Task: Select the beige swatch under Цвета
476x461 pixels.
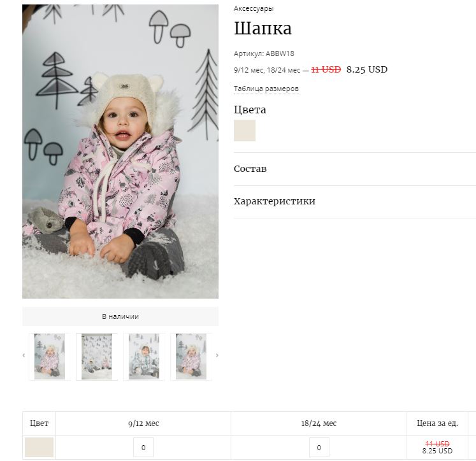Action: 245,131
